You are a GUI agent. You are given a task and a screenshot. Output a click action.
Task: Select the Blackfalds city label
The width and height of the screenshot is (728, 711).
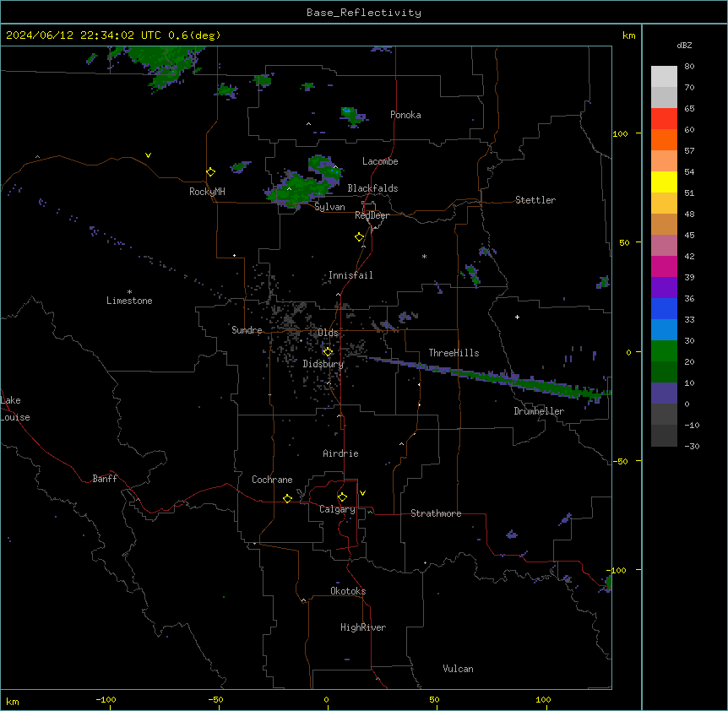pyautogui.click(x=372, y=188)
